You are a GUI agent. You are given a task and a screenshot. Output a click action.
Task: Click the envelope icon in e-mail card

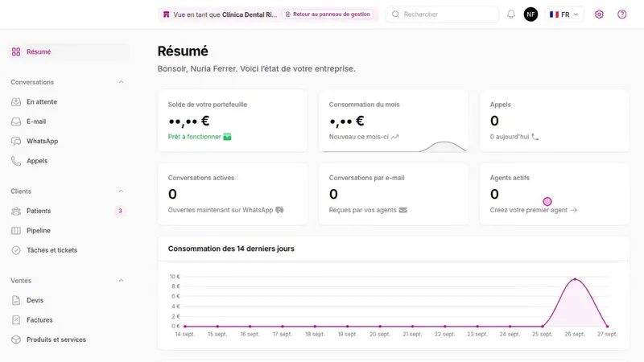(x=403, y=210)
